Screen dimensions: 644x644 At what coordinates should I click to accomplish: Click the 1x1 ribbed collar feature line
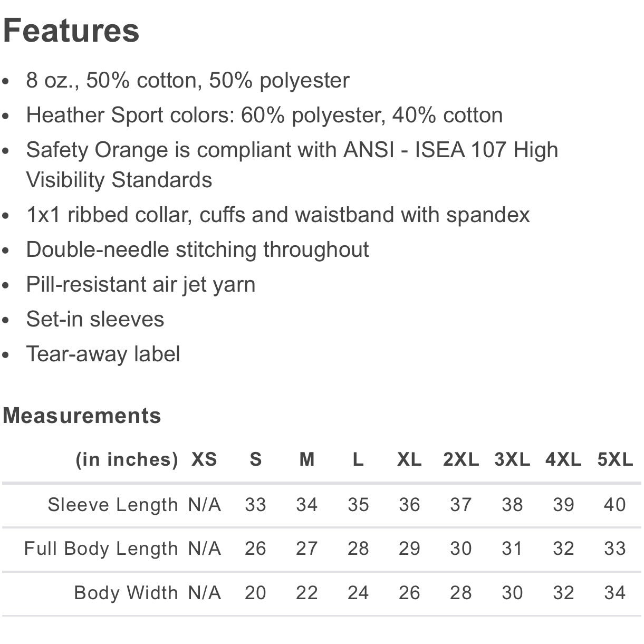coord(278,215)
